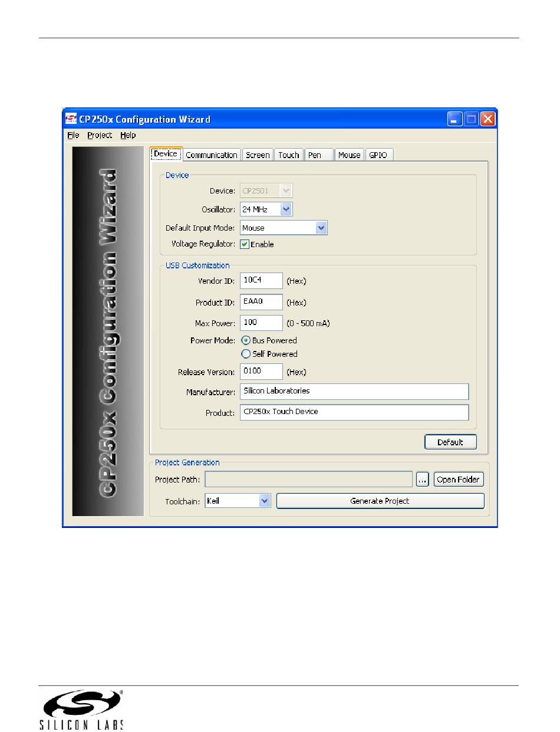The height and width of the screenshot is (732, 560).
Task: Click the Vendor ID input field
Action: click(261, 281)
